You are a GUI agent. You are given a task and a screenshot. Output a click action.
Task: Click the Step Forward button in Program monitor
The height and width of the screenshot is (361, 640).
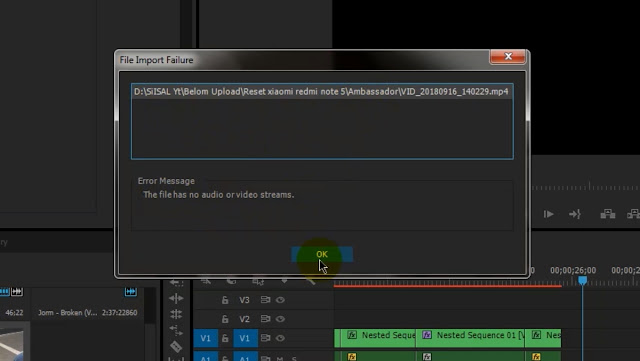pyautogui.click(x=549, y=214)
